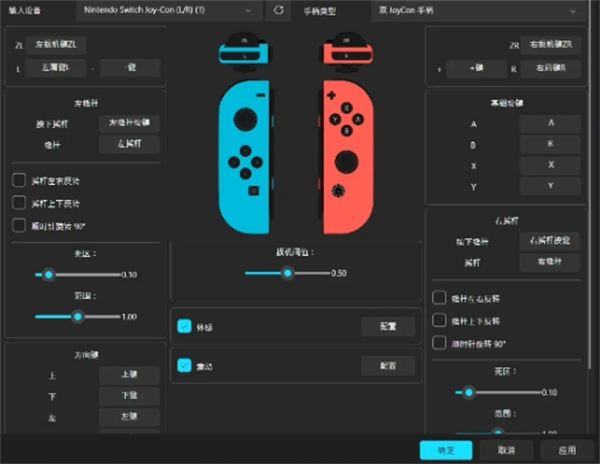Click the D-pad down (下键) mapping button
The height and width of the screenshot is (464, 600).
(x=129, y=396)
